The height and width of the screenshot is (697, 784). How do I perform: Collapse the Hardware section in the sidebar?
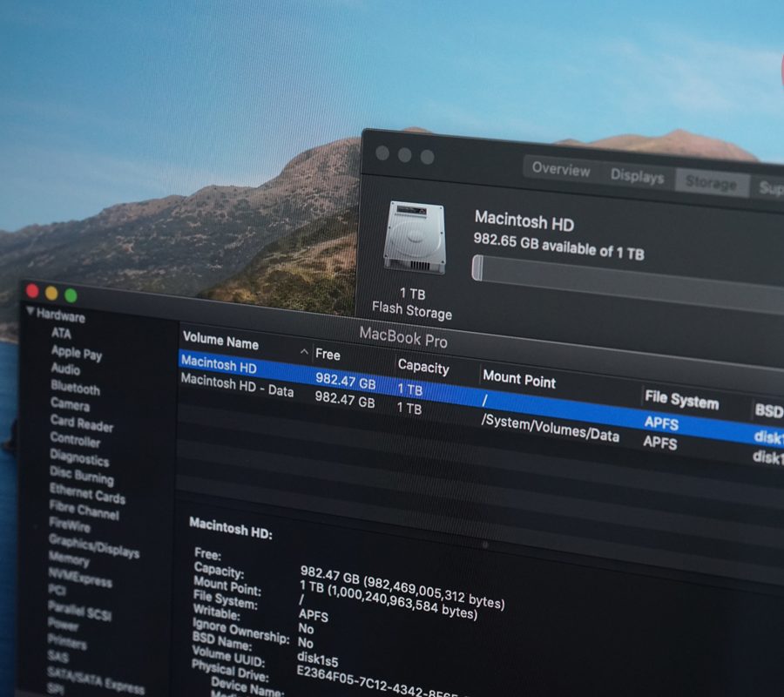(x=30, y=312)
